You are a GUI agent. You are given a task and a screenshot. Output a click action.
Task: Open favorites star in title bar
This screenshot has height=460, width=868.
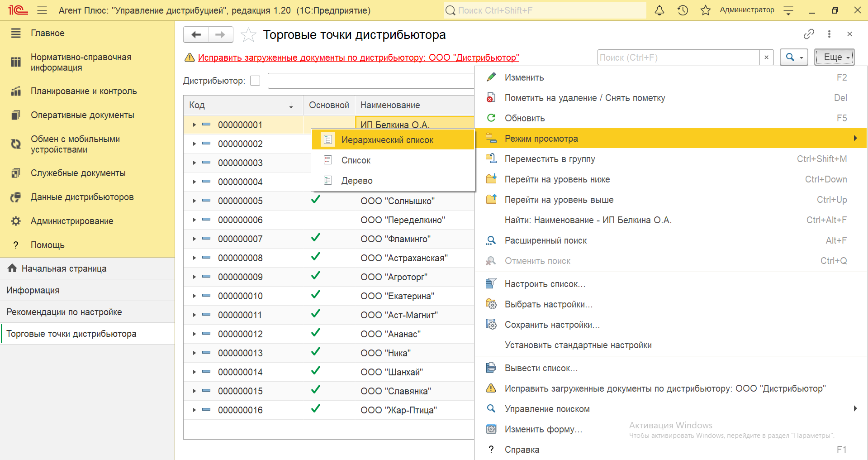coord(705,10)
